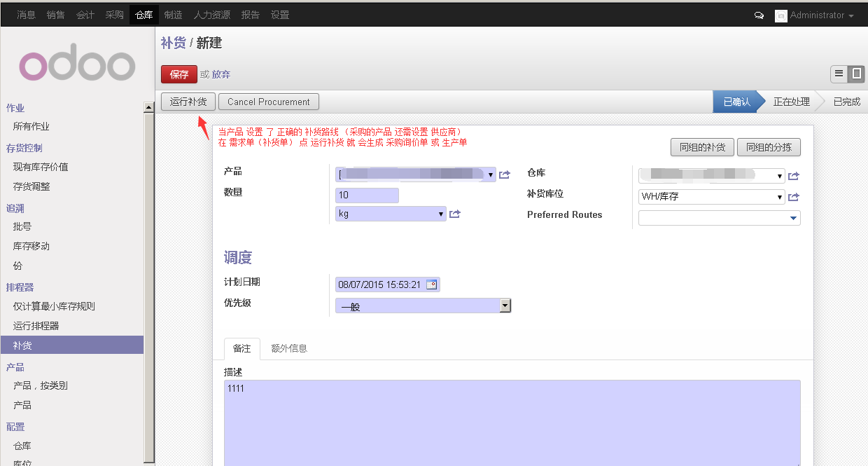
Task: Click the 运行补货 button
Action: [188, 102]
